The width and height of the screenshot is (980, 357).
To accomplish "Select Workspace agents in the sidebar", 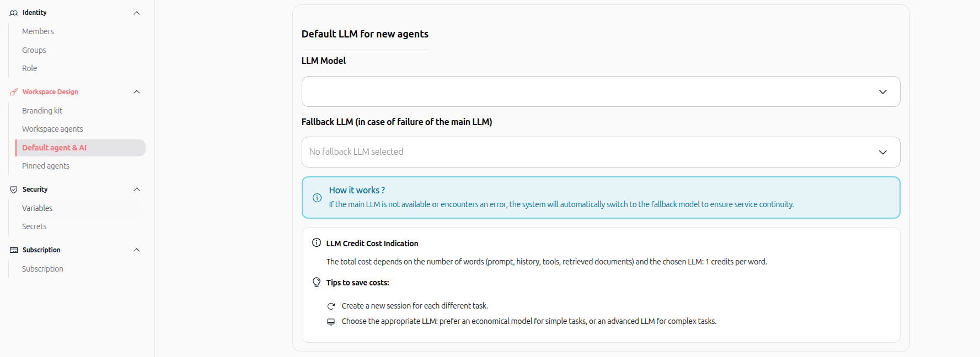I will pyautogui.click(x=52, y=129).
